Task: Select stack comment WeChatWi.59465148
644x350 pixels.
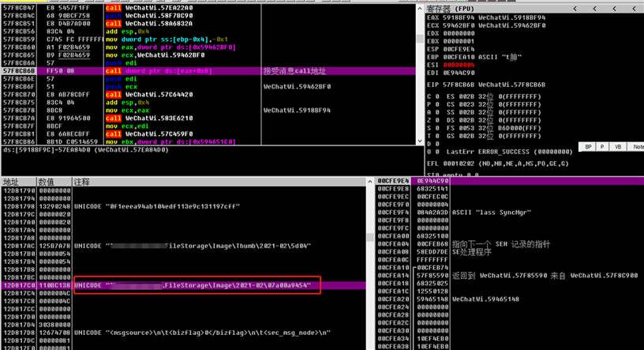Action: point(486,299)
